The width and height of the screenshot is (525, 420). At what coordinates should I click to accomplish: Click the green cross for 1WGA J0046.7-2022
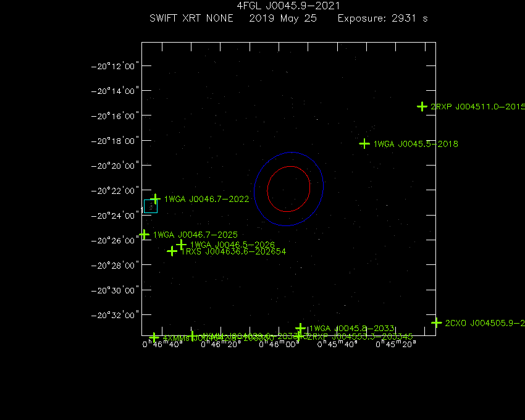point(155,199)
